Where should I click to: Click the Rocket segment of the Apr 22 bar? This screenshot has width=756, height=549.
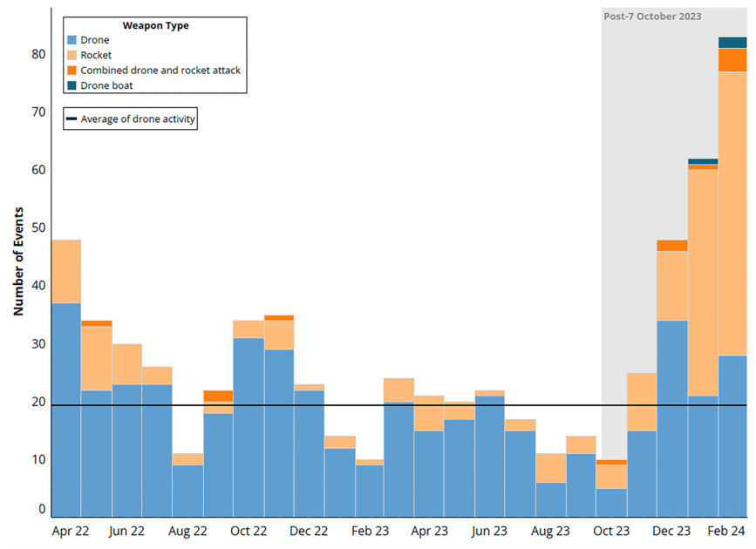point(66,271)
